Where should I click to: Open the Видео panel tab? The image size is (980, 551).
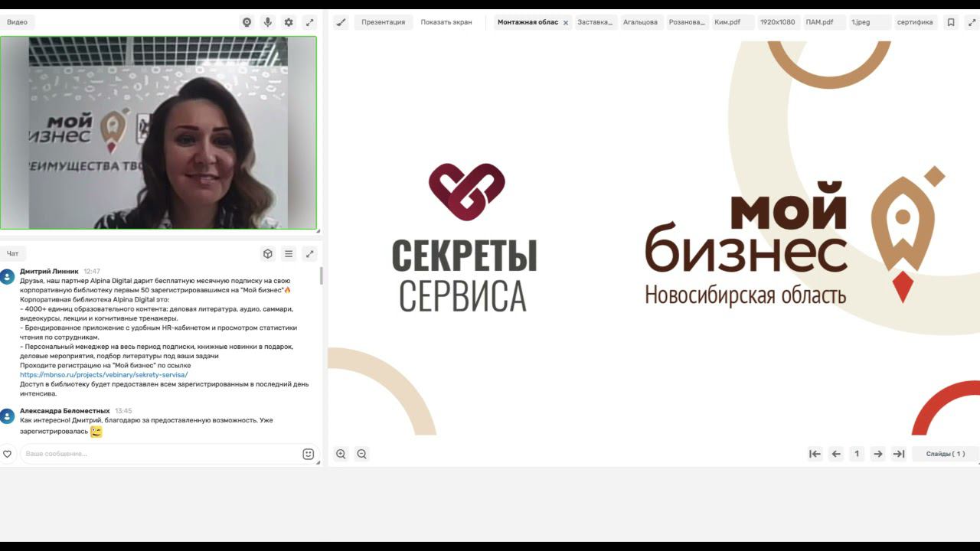click(x=17, y=22)
